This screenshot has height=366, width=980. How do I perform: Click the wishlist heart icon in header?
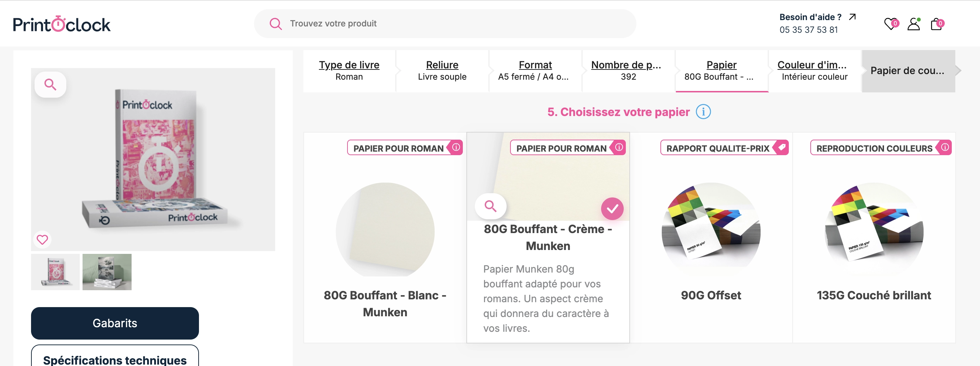(x=890, y=24)
